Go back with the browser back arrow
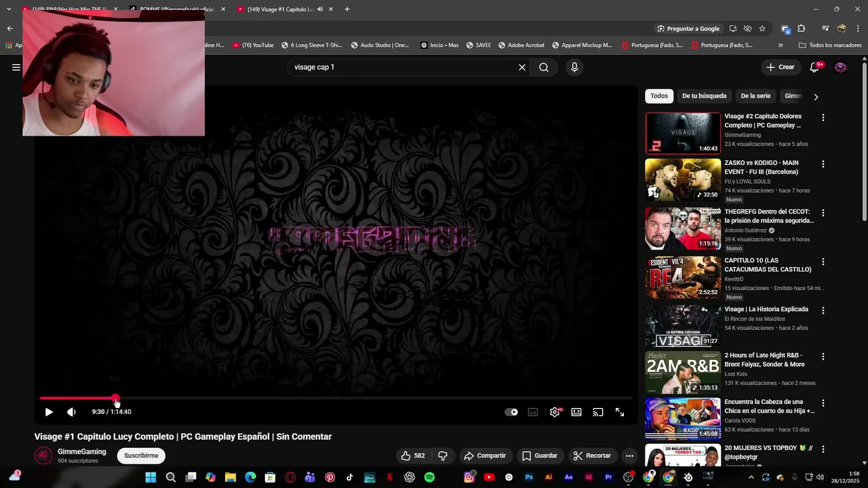Image resolution: width=868 pixels, height=488 pixels. [x=9, y=28]
